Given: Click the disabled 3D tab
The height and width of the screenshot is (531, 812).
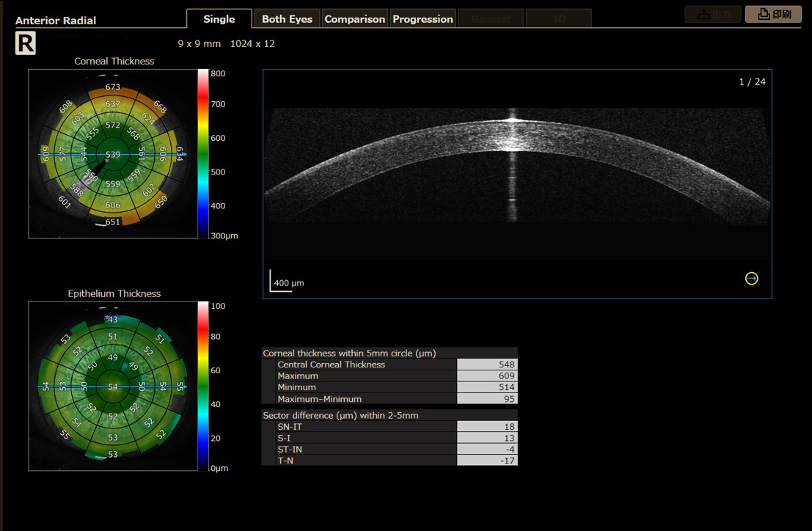Looking at the screenshot, I should pos(558,19).
